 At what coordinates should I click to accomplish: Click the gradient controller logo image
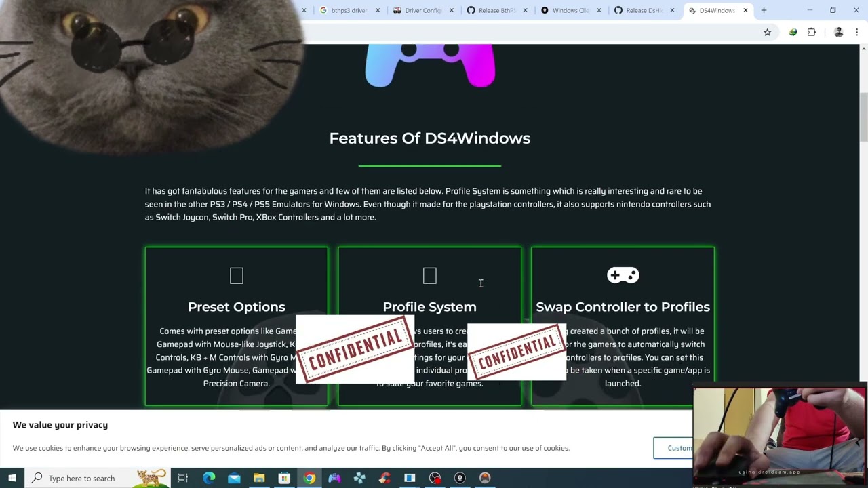pyautogui.click(x=430, y=66)
